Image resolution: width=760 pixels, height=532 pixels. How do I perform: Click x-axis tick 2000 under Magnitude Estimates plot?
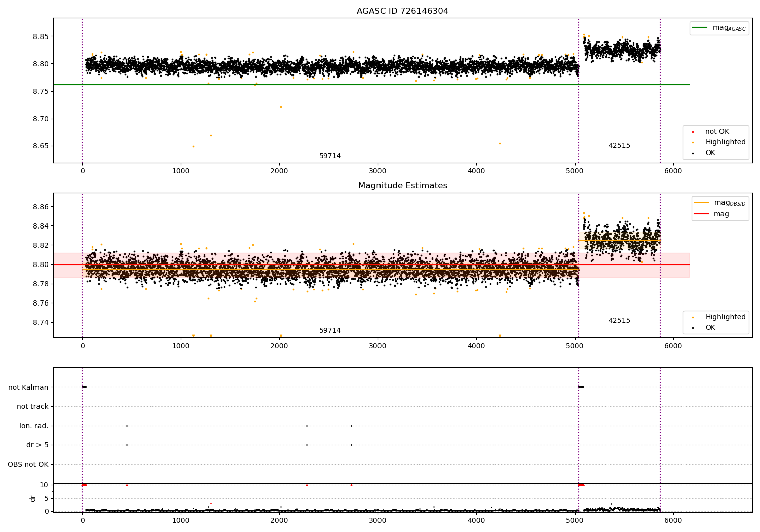click(x=279, y=346)
